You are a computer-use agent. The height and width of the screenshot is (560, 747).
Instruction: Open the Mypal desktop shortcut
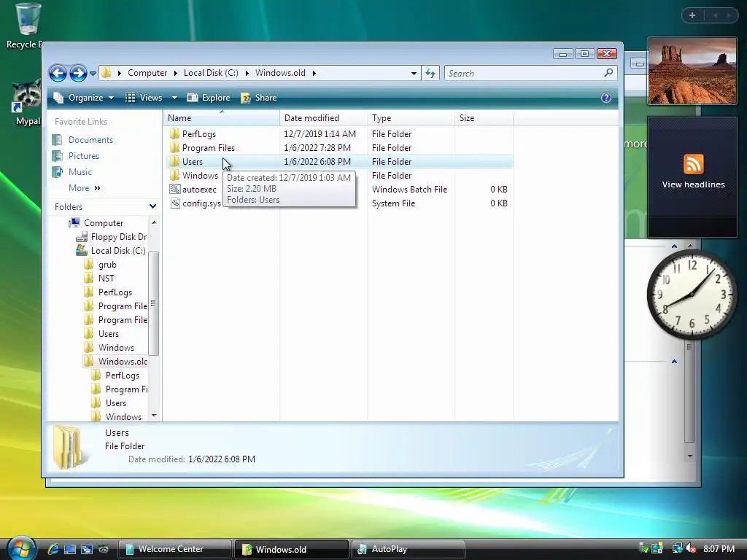tap(27, 103)
